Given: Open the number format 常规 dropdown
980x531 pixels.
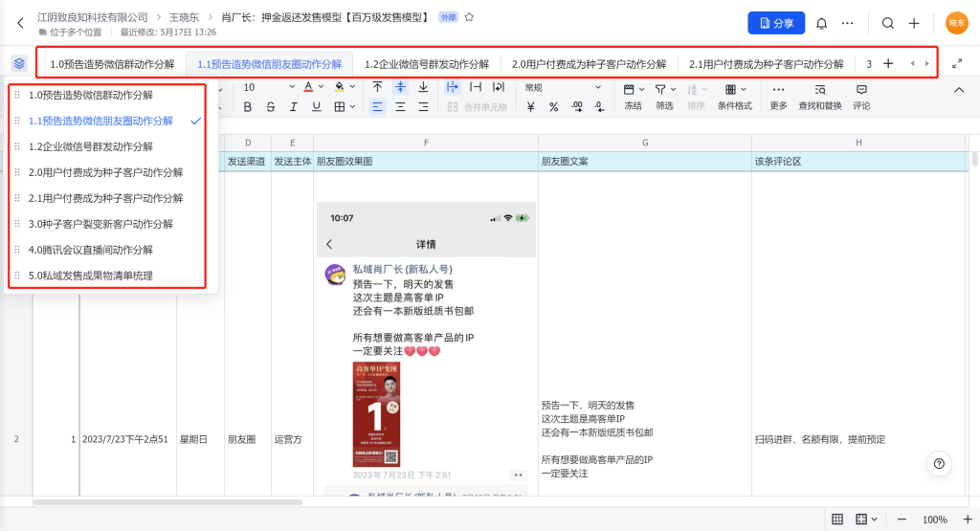Looking at the screenshot, I should point(563,87).
